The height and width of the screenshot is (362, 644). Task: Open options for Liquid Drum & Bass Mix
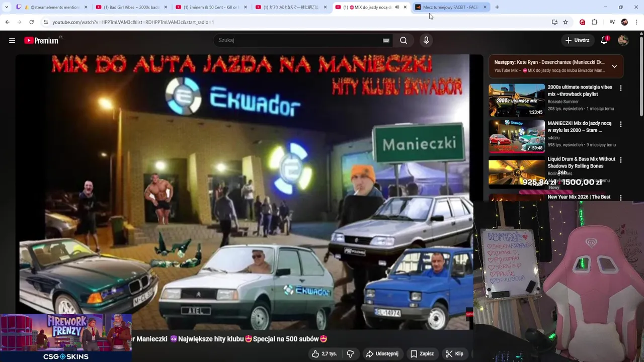[620, 160]
